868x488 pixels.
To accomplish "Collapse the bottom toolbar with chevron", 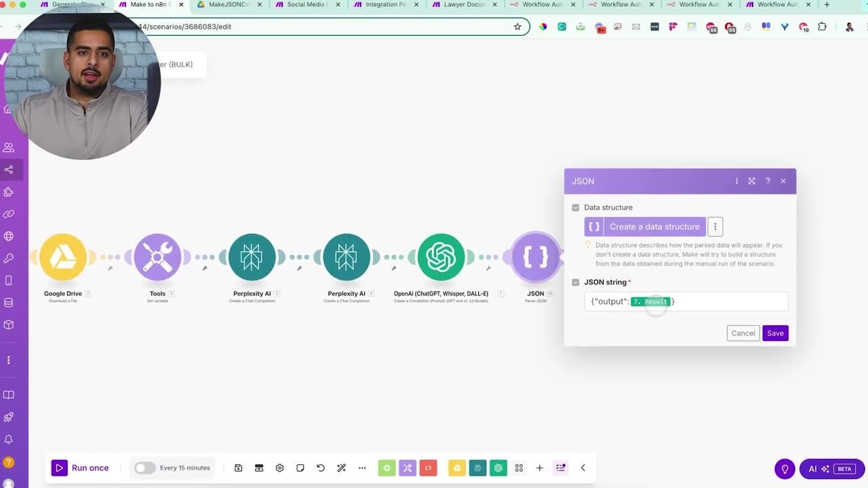I will 583,468.
